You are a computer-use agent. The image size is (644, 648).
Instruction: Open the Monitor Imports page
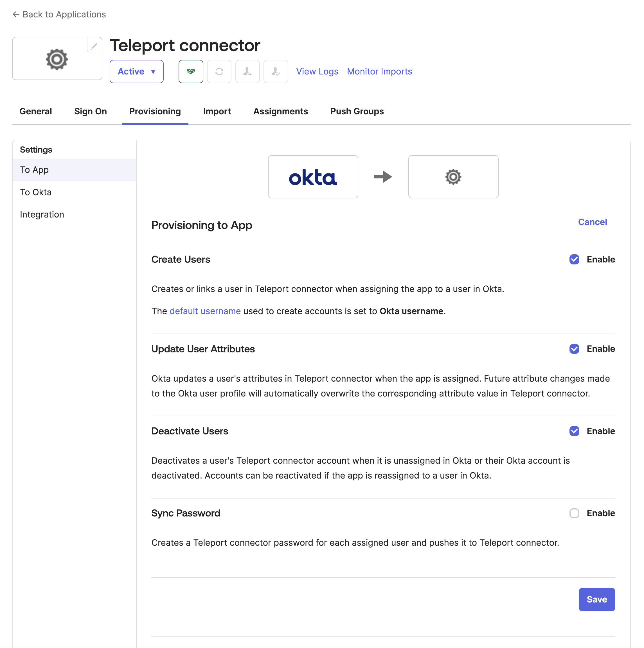pyautogui.click(x=379, y=71)
